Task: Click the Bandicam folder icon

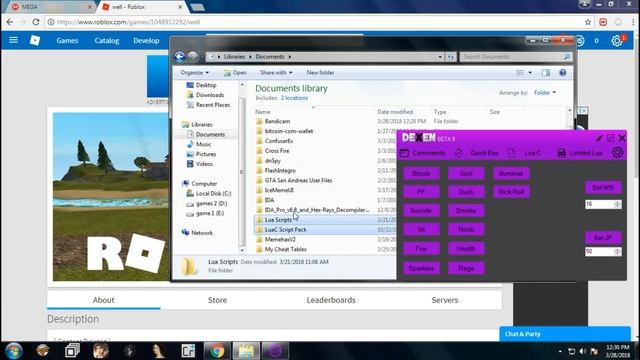Action: pos(259,121)
